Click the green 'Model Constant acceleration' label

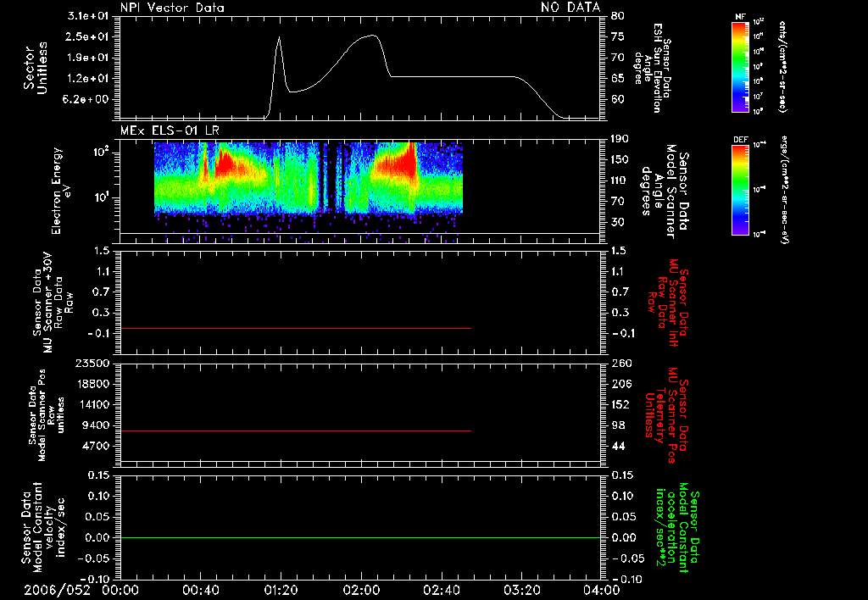678,528
